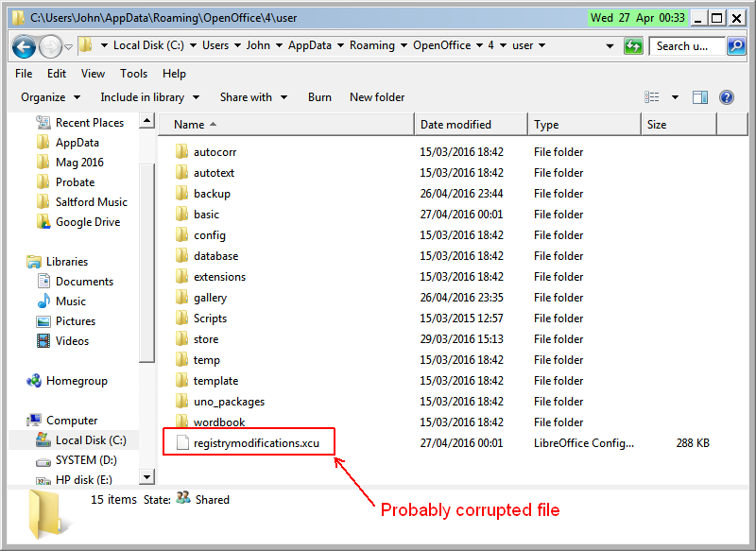Viewport: 756px width, 551px height.
Task: Click the Back navigation arrow button
Action: (x=25, y=46)
